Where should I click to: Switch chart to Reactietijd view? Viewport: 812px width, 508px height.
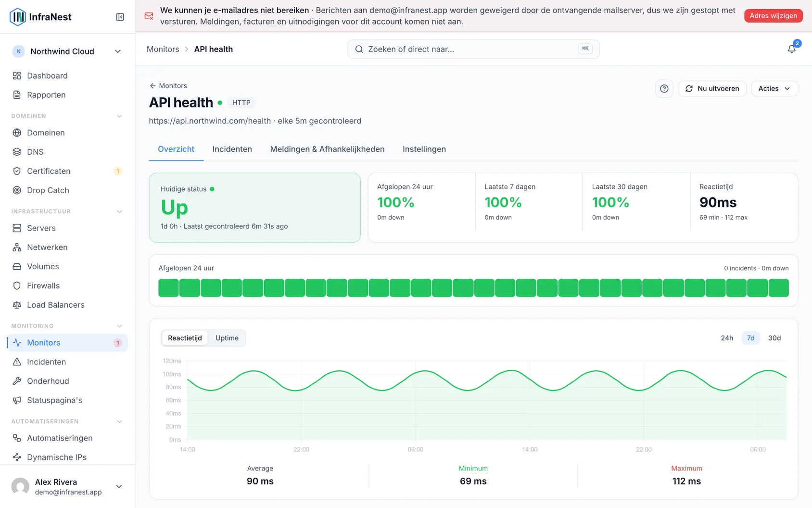click(x=185, y=338)
